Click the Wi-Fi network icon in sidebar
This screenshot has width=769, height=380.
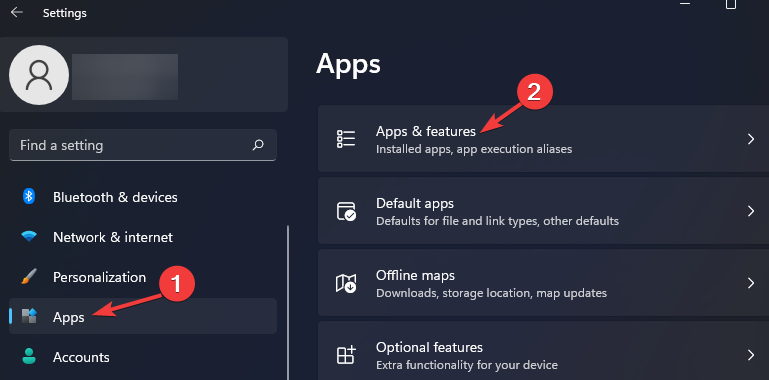29,237
